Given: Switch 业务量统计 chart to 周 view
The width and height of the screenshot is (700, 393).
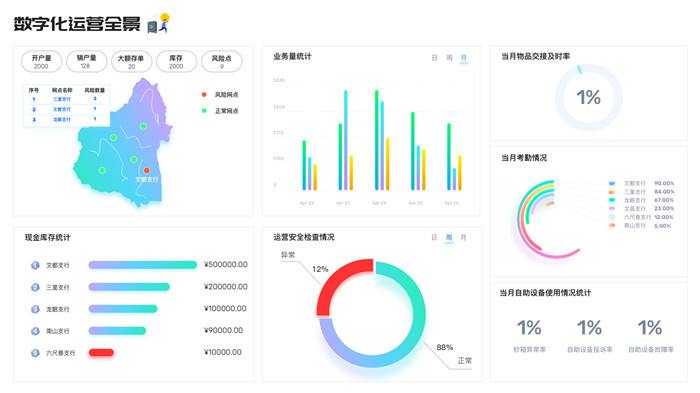Looking at the screenshot, I should (449, 58).
